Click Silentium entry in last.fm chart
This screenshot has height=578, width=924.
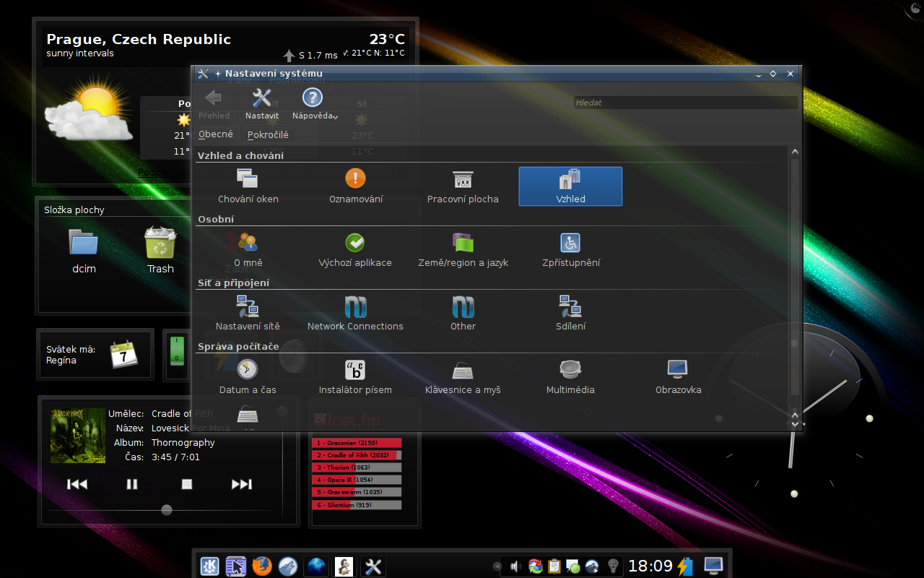(x=357, y=505)
